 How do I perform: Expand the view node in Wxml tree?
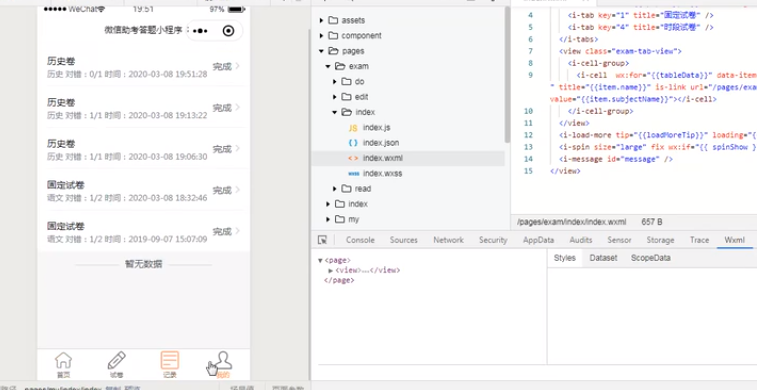(331, 270)
